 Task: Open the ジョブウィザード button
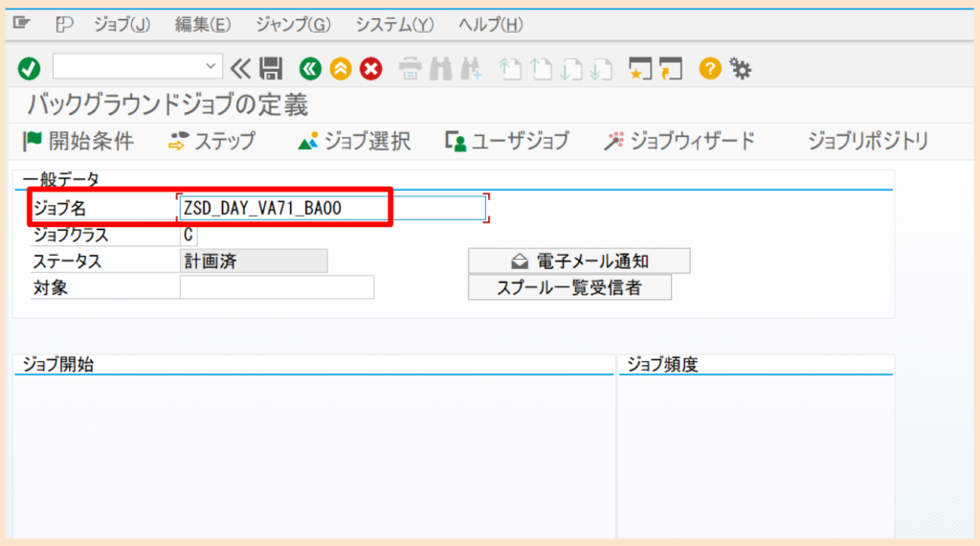pos(679,142)
